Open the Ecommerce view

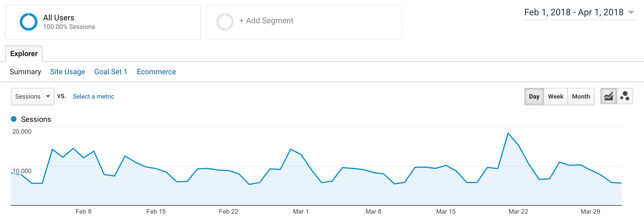(x=156, y=72)
